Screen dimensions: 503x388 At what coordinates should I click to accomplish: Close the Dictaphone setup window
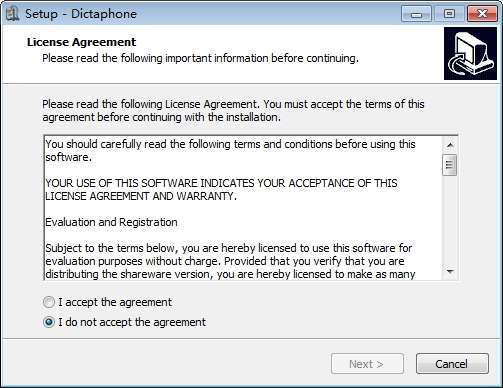click(x=482, y=14)
